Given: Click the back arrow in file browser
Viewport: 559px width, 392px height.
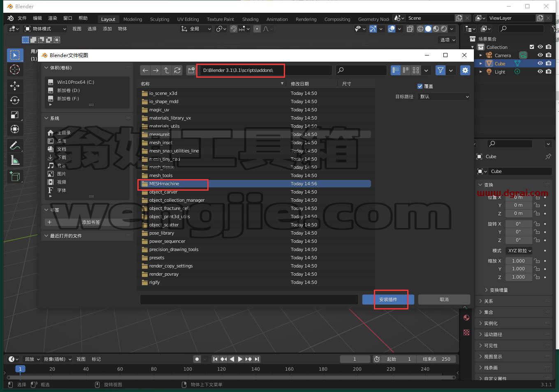Looking at the screenshot, I should (145, 70).
